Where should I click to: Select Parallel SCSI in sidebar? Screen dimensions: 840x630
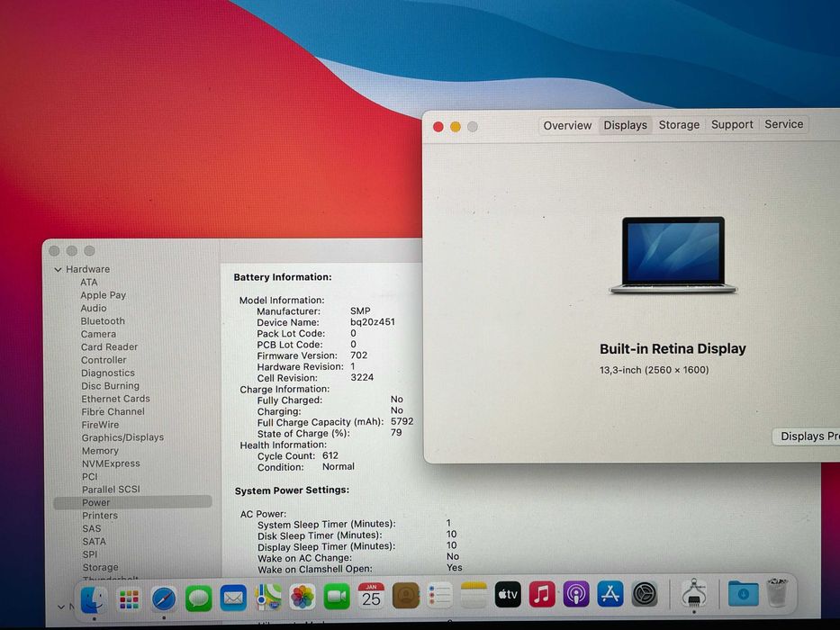(111, 489)
